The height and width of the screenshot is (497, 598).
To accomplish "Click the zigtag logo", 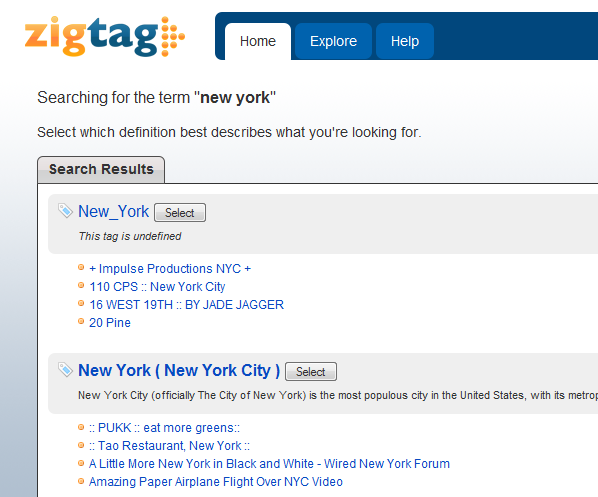I will pyautogui.click(x=105, y=36).
